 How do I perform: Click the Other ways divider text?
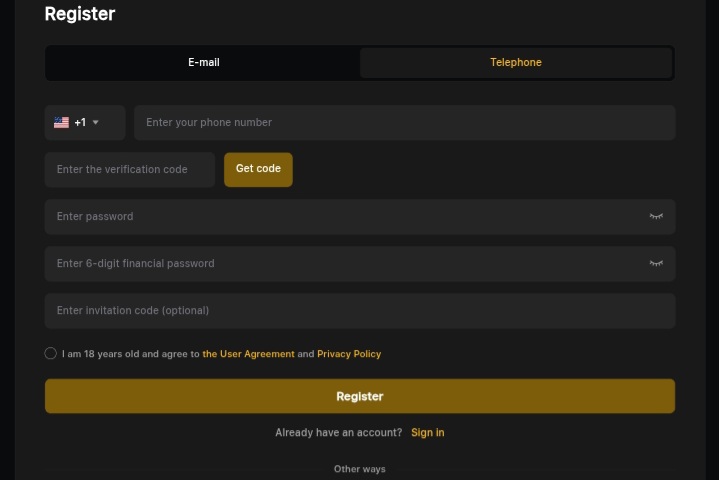tap(359, 469)
